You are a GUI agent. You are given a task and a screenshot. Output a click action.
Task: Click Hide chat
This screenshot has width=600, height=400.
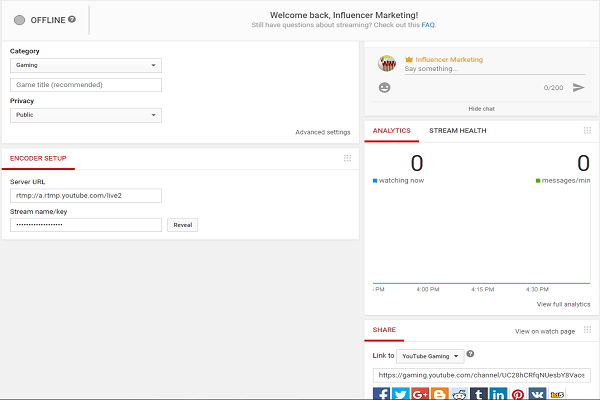coord(481,109)
